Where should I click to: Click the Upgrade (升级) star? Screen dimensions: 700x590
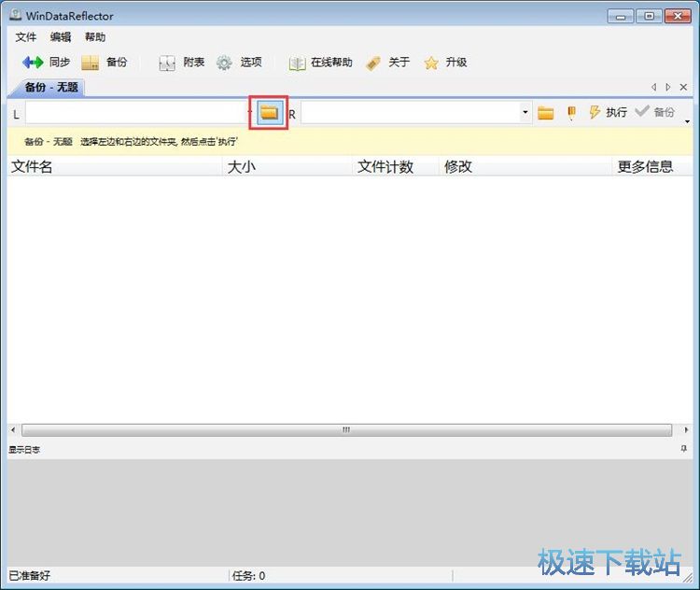coord(445,63)
